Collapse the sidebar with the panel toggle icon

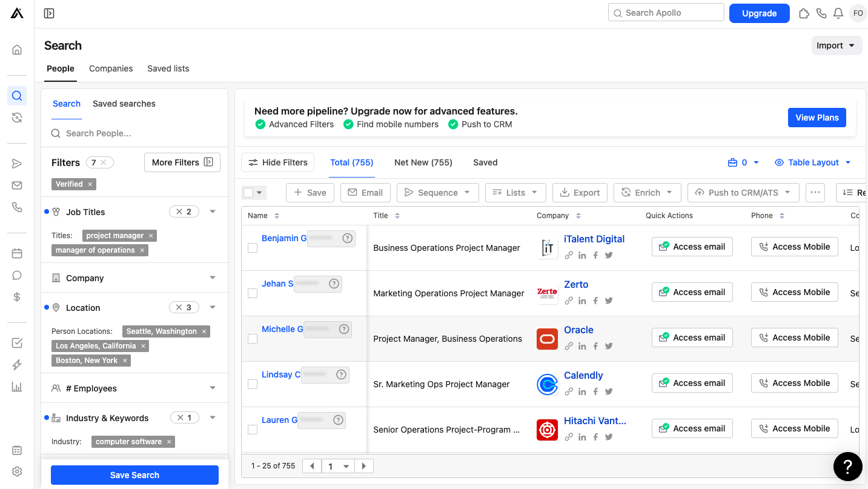pyautogui.click(x=49, y=13)
